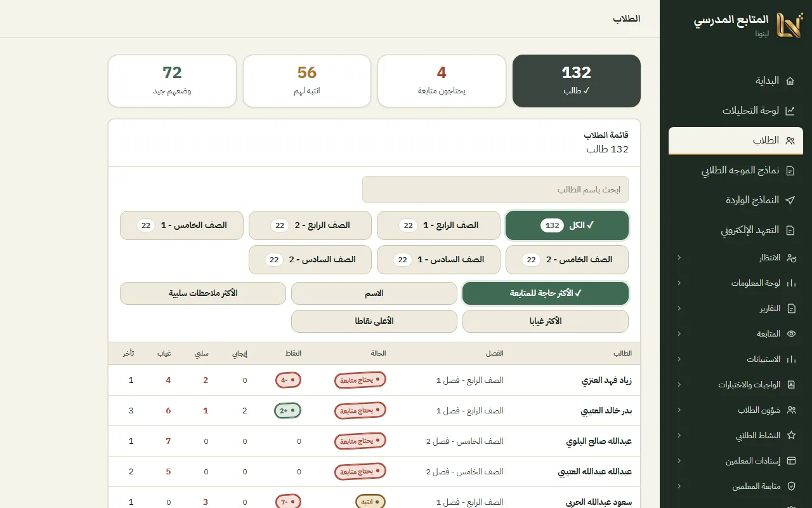812x508 pixels.
Task: Click the send icon beside النماذج الواردة
Action: (x=790, y=200)
